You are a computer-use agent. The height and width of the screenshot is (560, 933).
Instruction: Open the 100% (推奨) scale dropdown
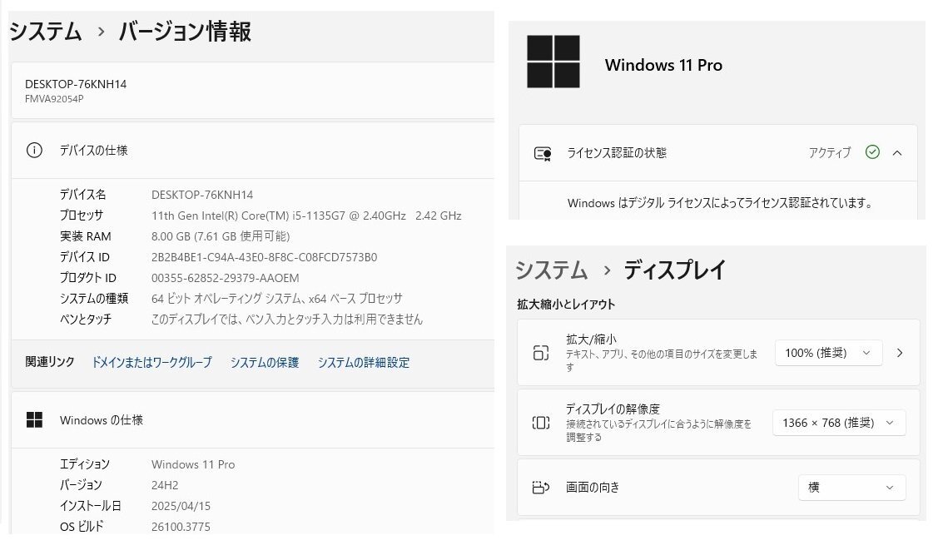[x=827, y=353]
